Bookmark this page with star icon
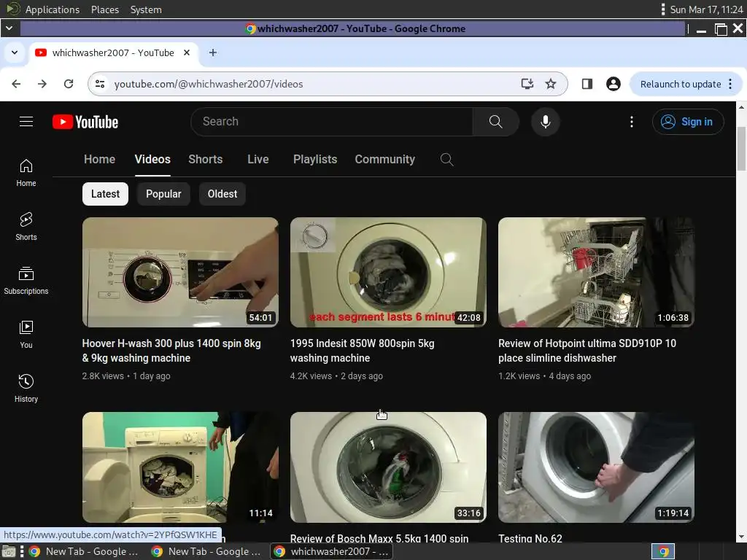The height and width of the screenshot is (560, 747). pos(551,84)
